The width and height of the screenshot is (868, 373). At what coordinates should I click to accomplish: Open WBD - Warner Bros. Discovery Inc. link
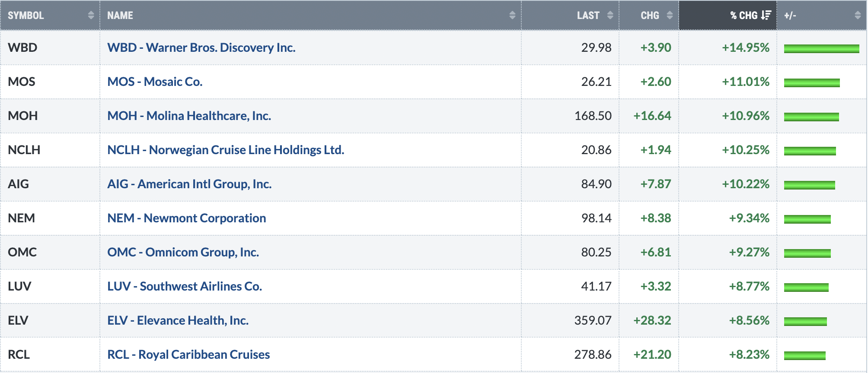[x=201, y=47]
